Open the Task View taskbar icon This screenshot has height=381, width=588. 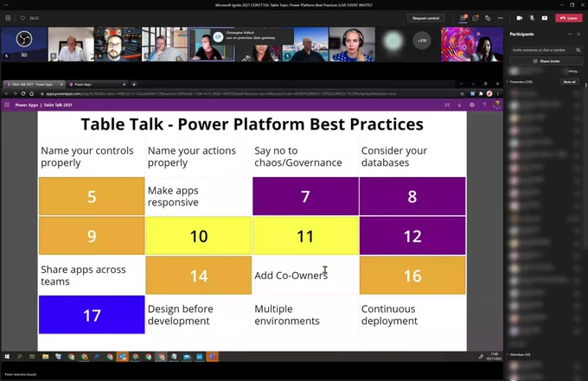pyautogui.click(x=32, y=357)
